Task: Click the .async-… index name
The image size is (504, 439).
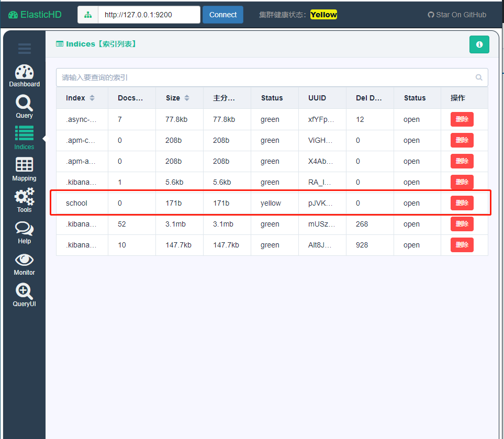Action: click(x=81, y=119)
